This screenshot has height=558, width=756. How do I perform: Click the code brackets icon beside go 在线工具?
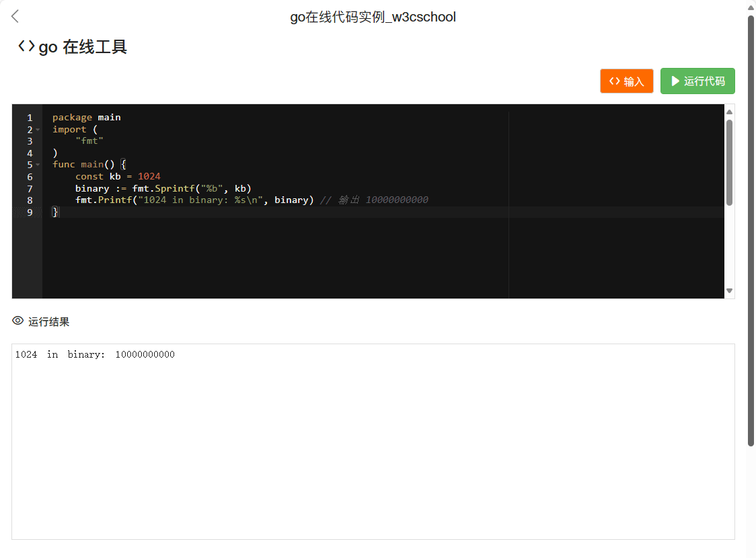click(x=26, y=46)
